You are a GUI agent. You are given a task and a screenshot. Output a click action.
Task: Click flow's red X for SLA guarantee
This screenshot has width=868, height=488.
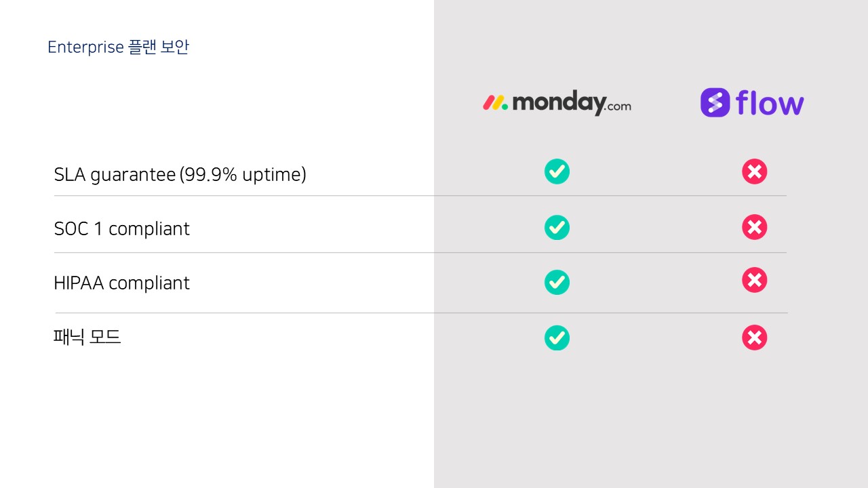[x=754, y=171]
